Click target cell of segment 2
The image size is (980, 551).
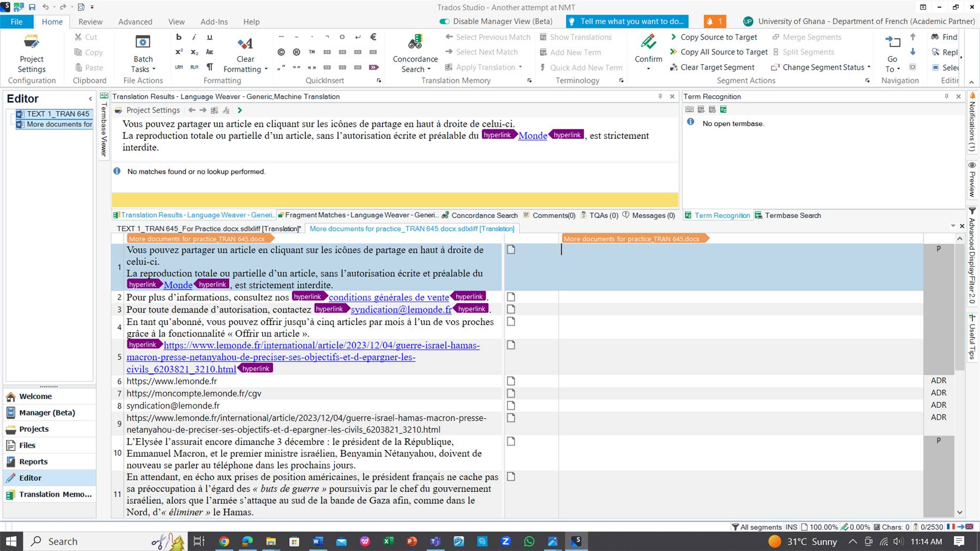pyautogui.click(x=740, y=297)
